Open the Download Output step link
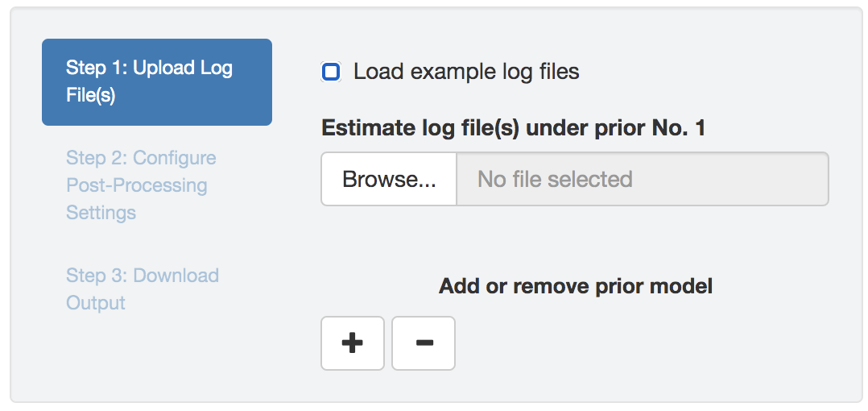Viewport: 868px width, 411px height. click(x=143, y=289)
